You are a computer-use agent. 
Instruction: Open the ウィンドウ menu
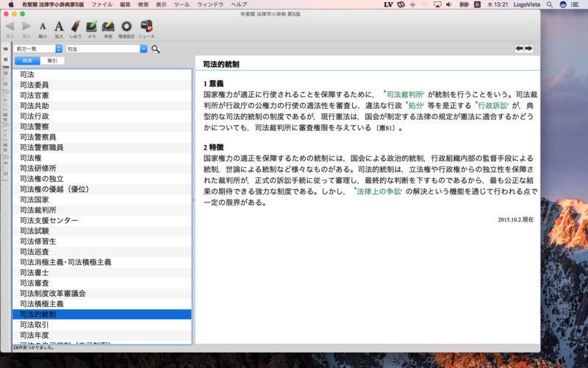(x=210, y=4)
